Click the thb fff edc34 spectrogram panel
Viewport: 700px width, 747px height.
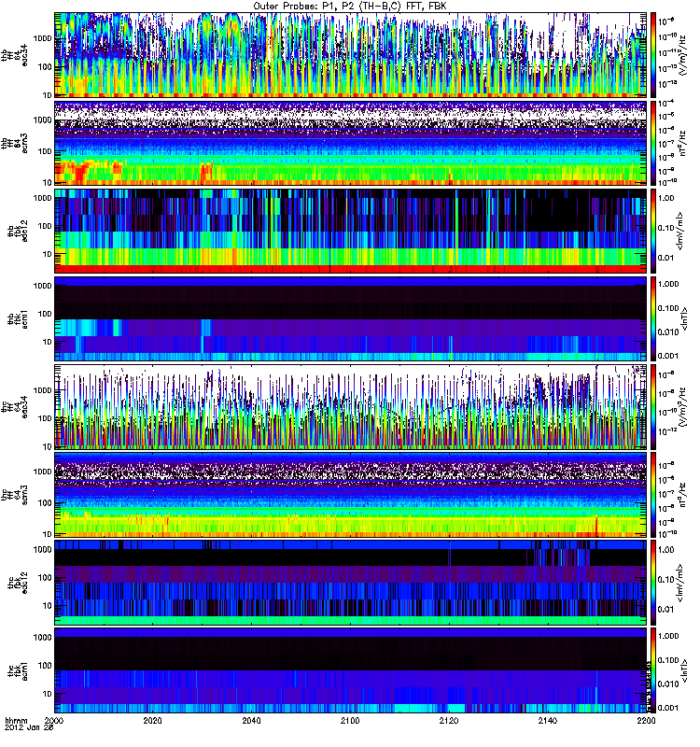(350, 54)
